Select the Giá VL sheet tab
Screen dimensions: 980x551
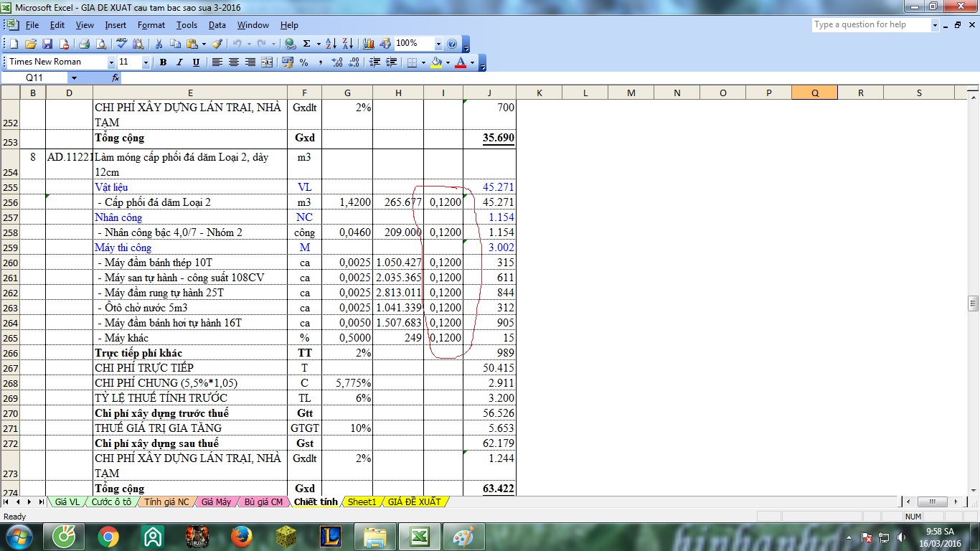[67, 502]
